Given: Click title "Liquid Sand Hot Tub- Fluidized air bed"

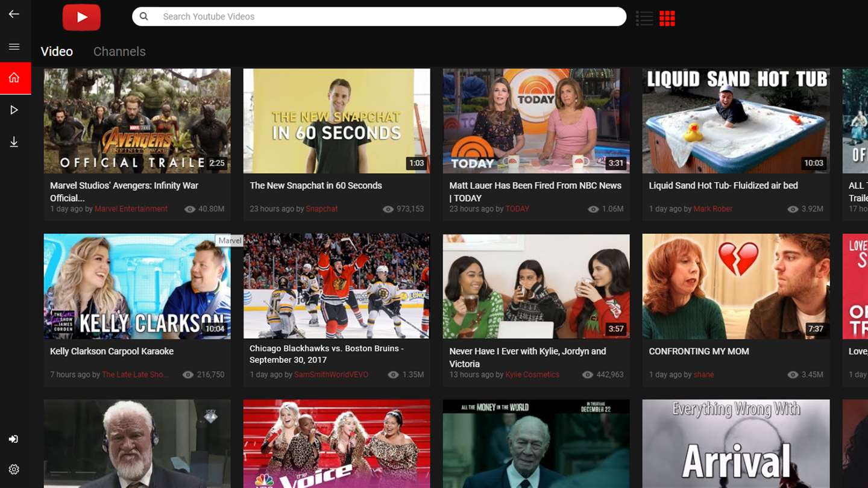Looking at the screenshot, I should click(x=723, y=186).
